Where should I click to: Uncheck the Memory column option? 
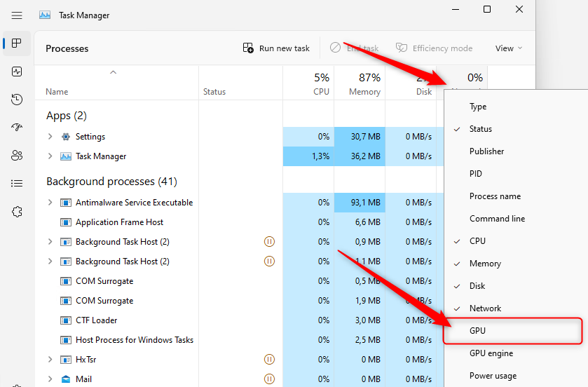485,264
